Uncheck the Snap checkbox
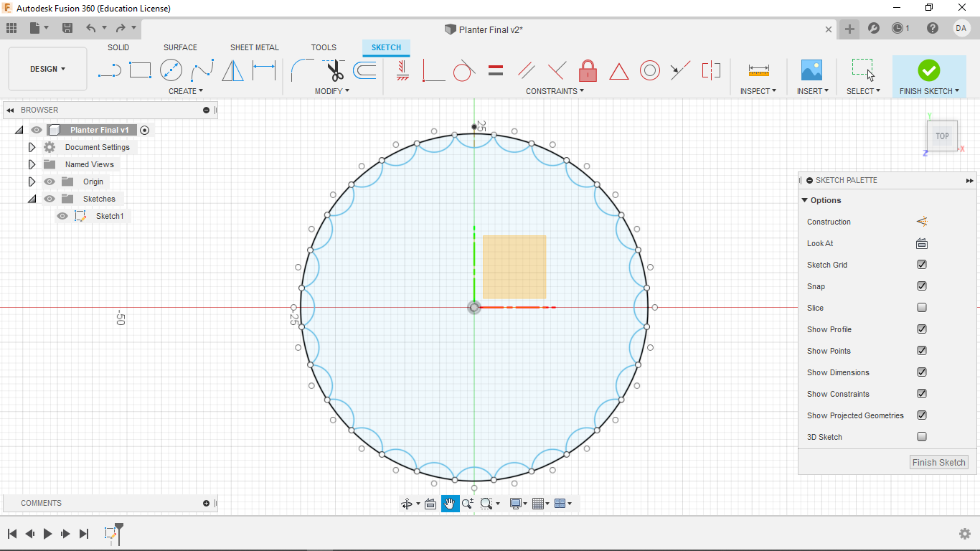980x551 pixels. point(922,286)
